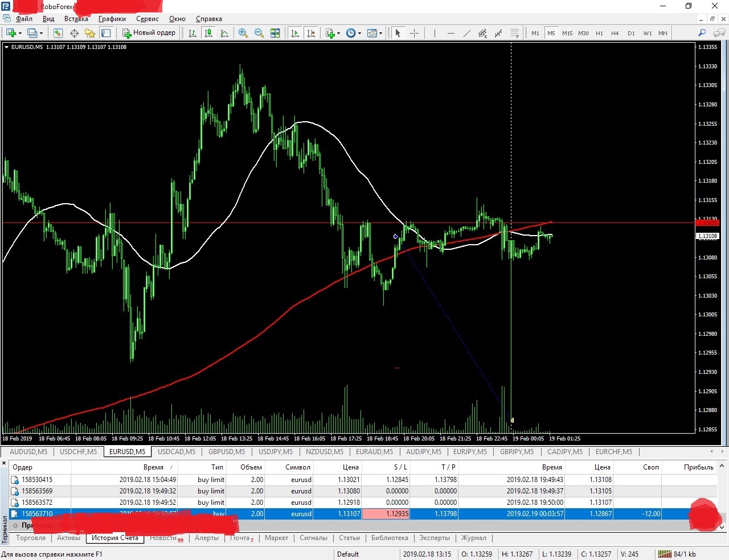Open the Вид menu
Screen dimensions: 729x560
pos(48,19)
